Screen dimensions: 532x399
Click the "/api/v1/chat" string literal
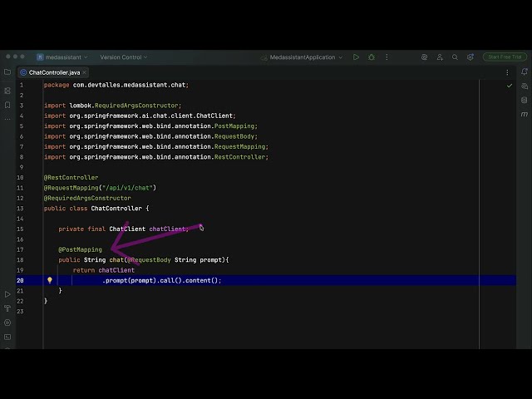127,188
